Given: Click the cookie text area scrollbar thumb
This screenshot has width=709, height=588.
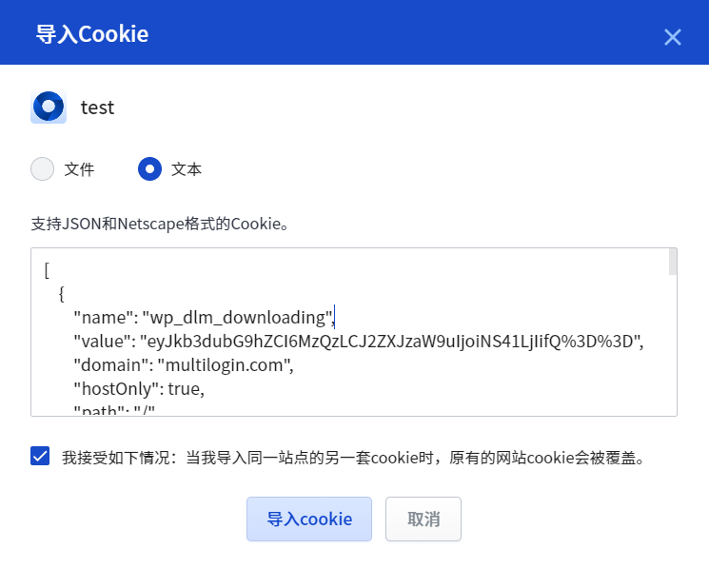Looking at the screenshot, I should click(673, 262).
